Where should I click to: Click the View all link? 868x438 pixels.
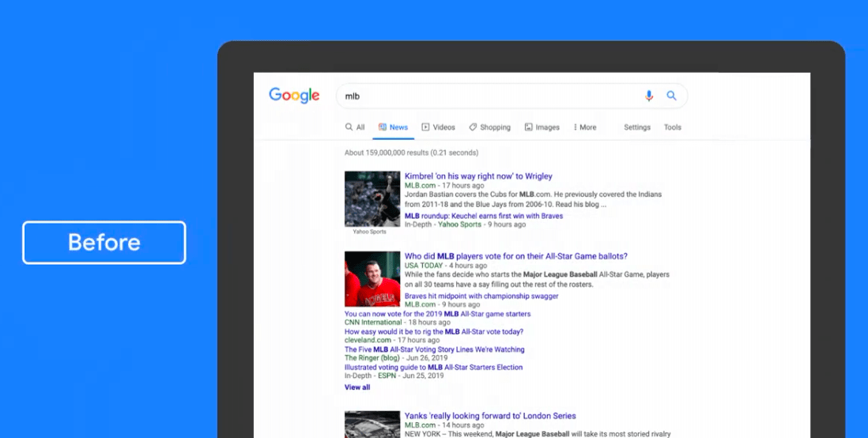coord(357,387)
